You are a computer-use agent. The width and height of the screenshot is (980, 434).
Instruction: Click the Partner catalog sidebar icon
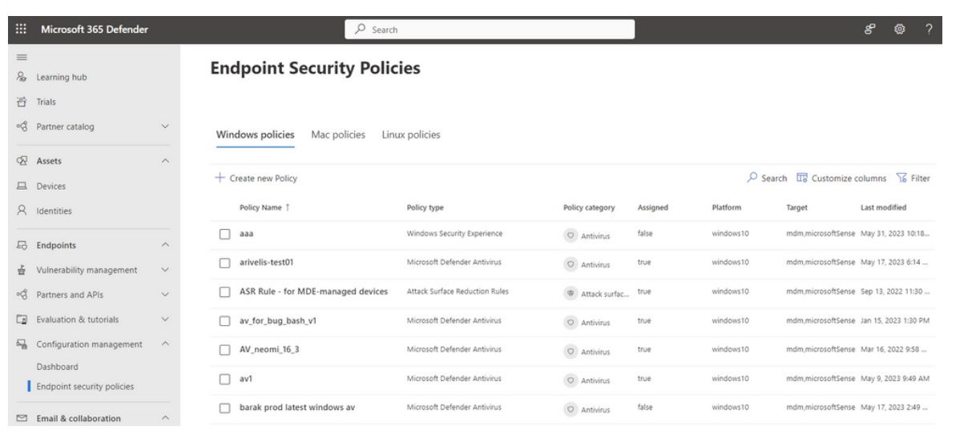click(x=22, y=126)
